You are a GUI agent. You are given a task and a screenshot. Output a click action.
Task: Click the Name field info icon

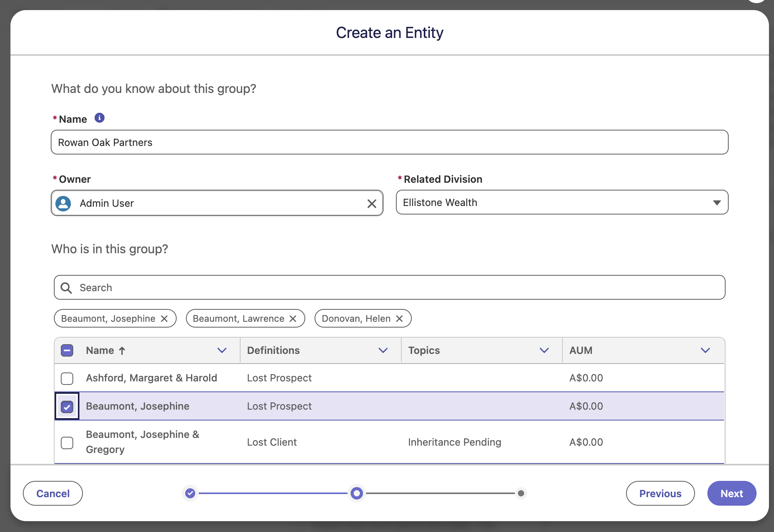(x=100, y=118)
